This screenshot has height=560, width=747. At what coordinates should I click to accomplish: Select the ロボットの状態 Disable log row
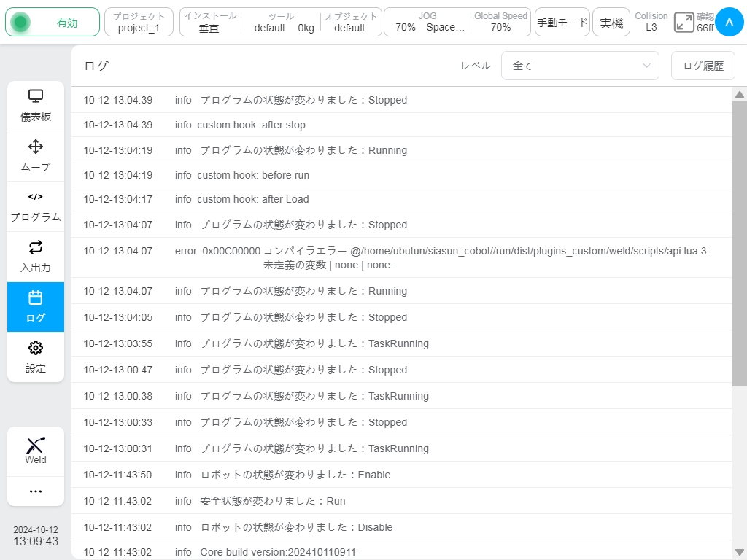402,527
